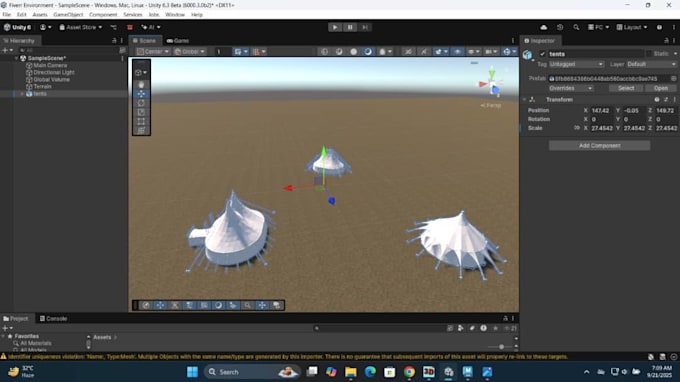Screen dimensions: 680x382
Task: Open the File menu
Action: click(x=7, y=15)
